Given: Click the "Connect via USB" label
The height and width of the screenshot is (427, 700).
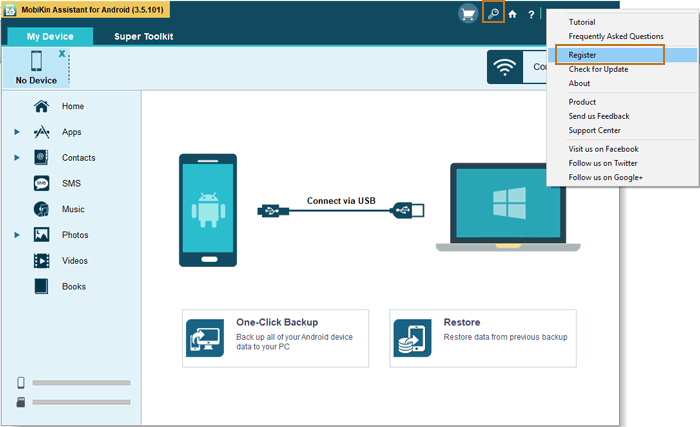Looking at the screenshot, I should coord(341,201).
